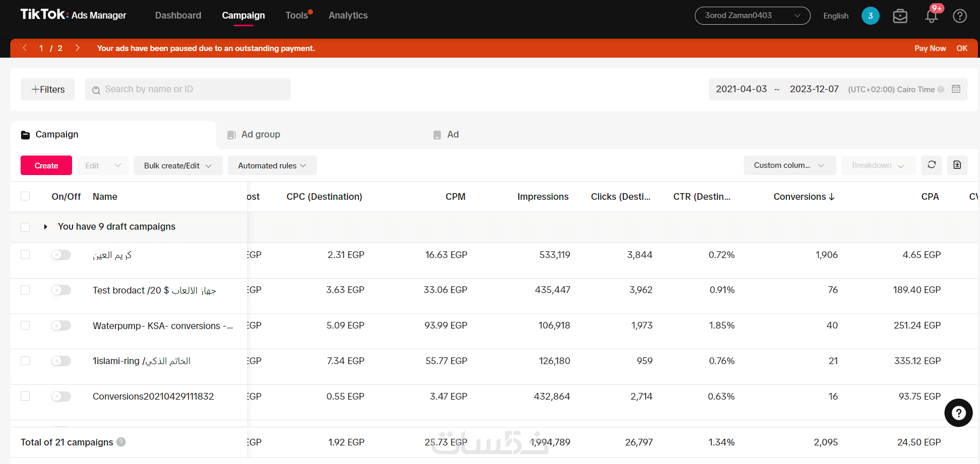The image size is (980, 464).
Task: Click the user avatar badge
Action: click(x=870, y=16)
